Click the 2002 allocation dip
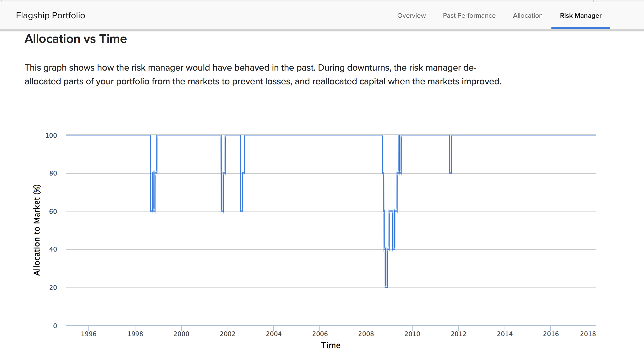The width and height of the screenshot is (644, 355). pos(242,211)
